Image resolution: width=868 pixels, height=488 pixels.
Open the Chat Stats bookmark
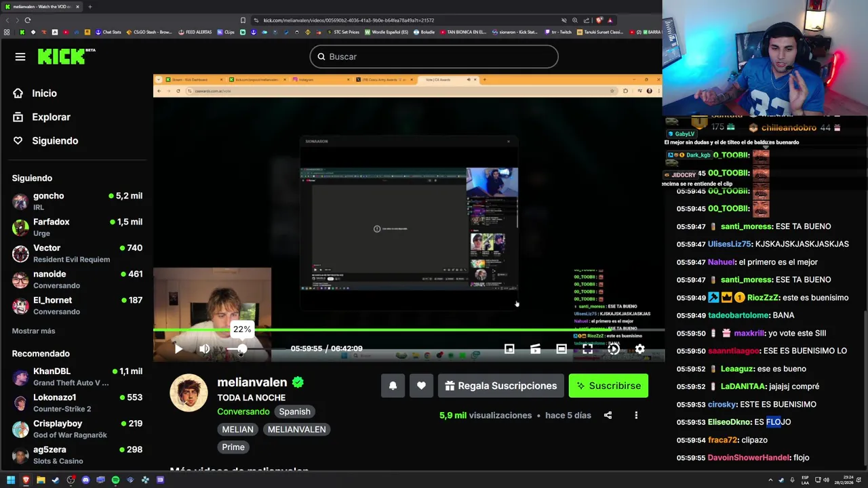point(108,32)
